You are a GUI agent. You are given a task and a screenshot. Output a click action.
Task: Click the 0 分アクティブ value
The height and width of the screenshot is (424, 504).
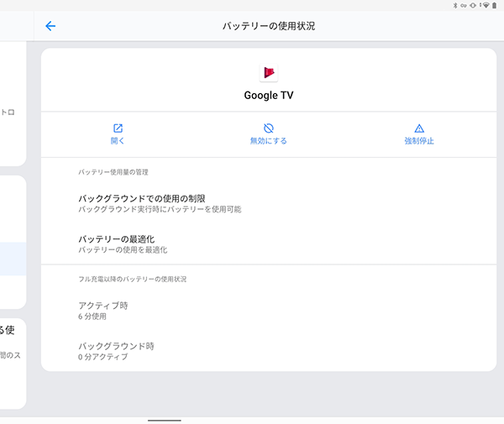click(x=103, y=357)
